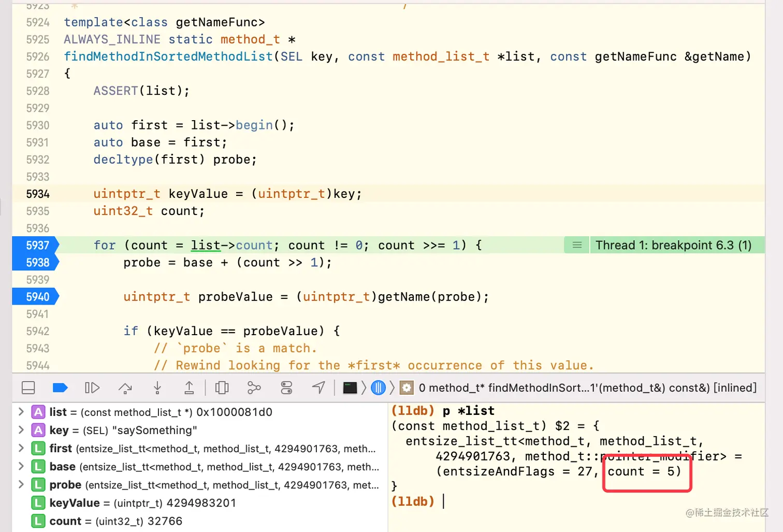
Task: Click the A argument icon beside 'list'
Action: (x=38, y=412)
